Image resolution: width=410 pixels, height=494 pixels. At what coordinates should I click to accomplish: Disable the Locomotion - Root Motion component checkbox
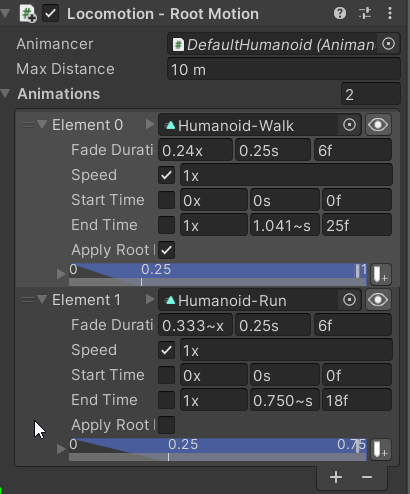point(51,14)
